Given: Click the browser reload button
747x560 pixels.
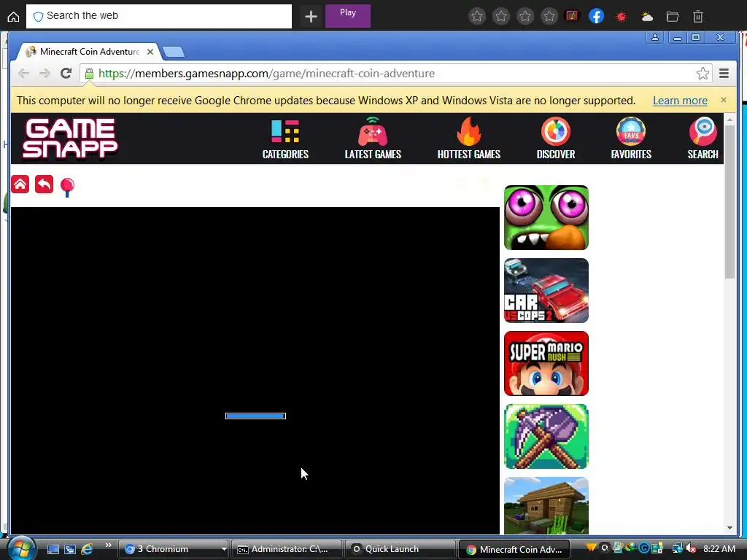Looking at the screenshot, I should coord(66,74).
